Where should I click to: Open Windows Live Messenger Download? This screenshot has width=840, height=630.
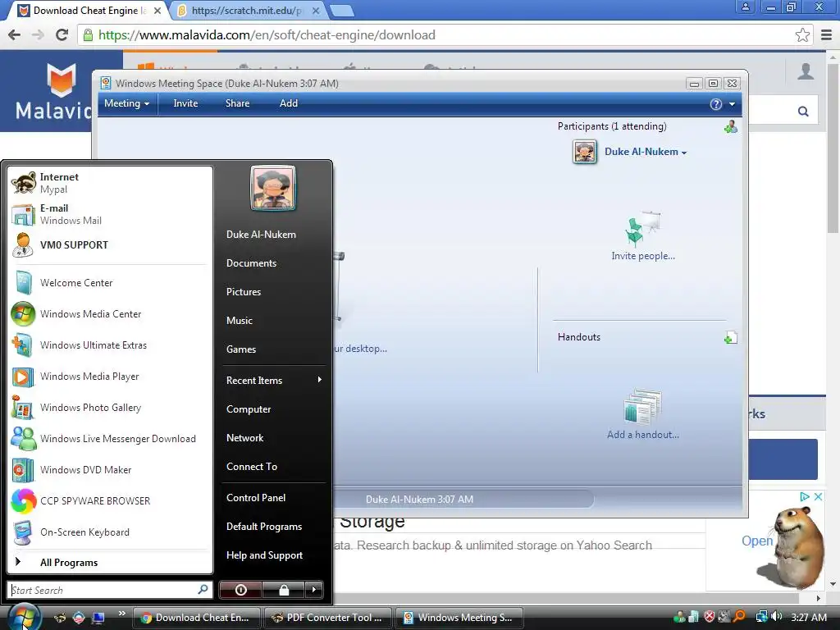click(109, 438)
